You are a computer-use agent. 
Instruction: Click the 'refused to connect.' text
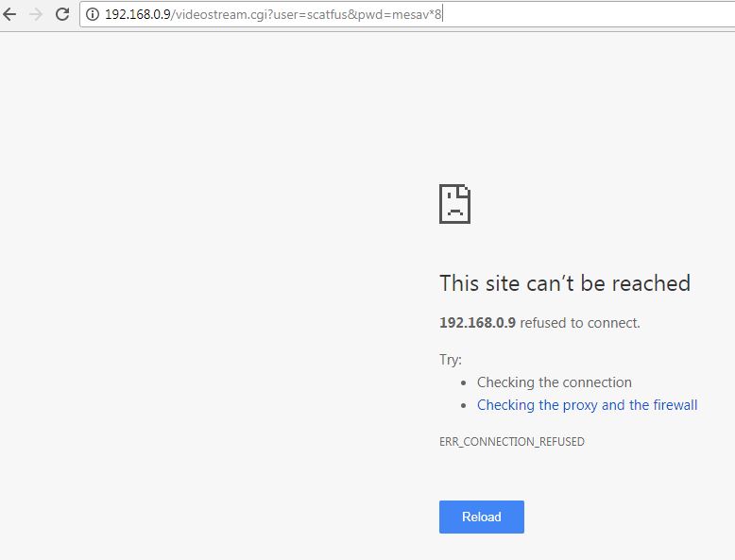pyautogui.click(x=580, y=322)
